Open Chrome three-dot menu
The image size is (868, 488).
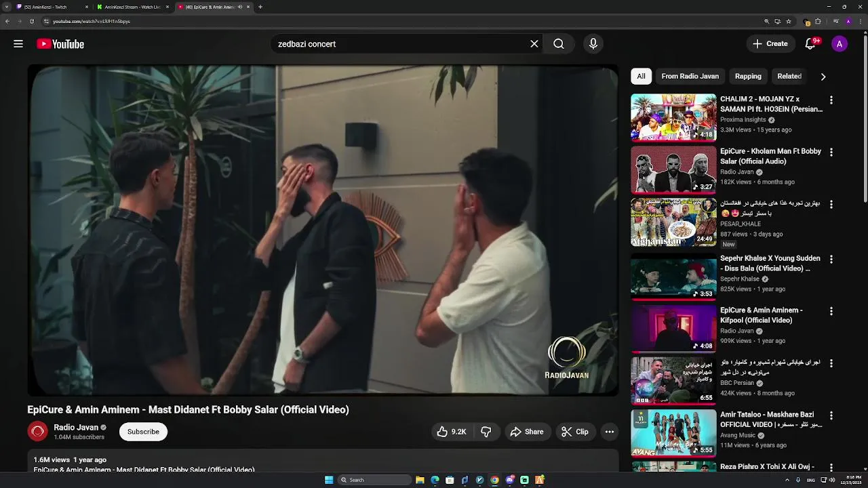(x=861, y=21)
